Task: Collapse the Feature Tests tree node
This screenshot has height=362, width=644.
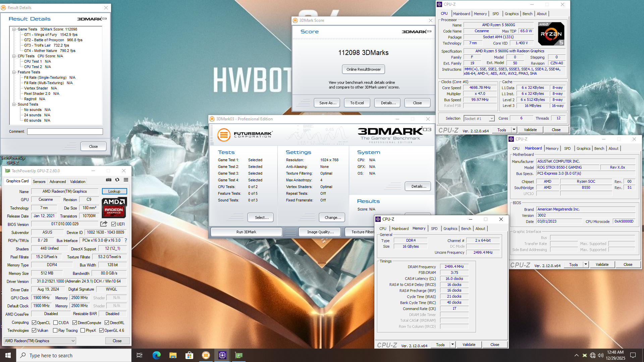Action: (14, 72)
